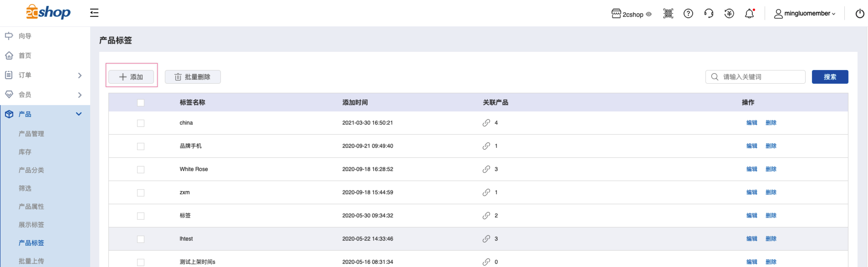Edit the china tag
Screen dimensions: 868x267
(751, 123)
